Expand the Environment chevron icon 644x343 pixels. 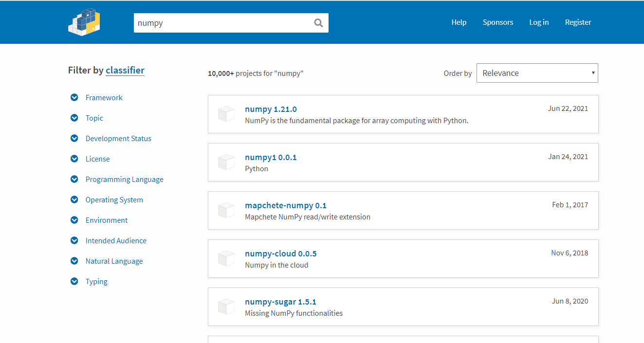coord(74,220)
